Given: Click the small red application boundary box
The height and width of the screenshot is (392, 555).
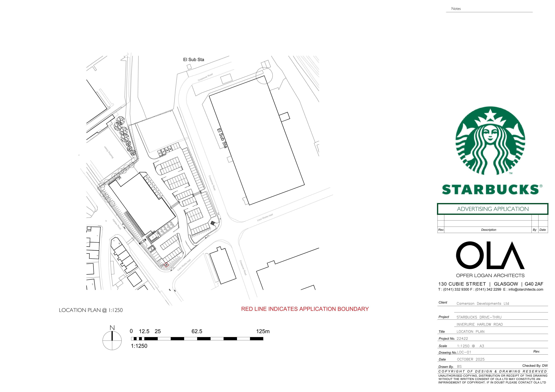Looking at the screenshot, I should [166, 265].
